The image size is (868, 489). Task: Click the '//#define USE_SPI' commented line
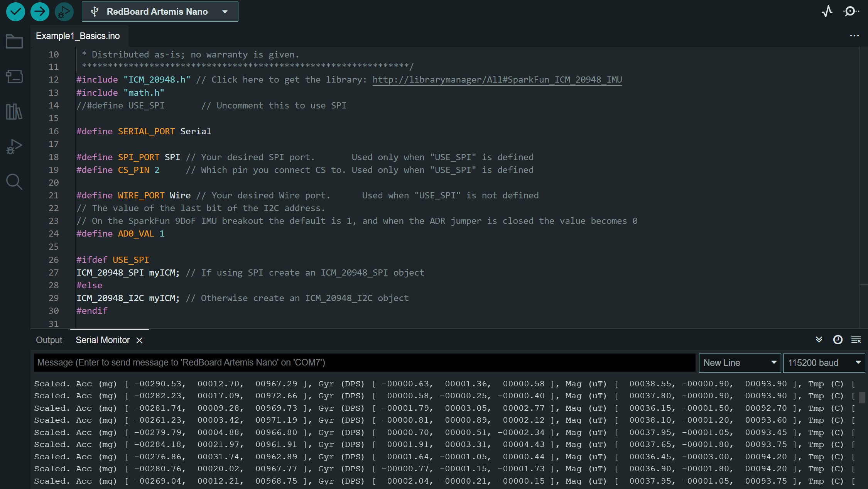coord(211,106)
